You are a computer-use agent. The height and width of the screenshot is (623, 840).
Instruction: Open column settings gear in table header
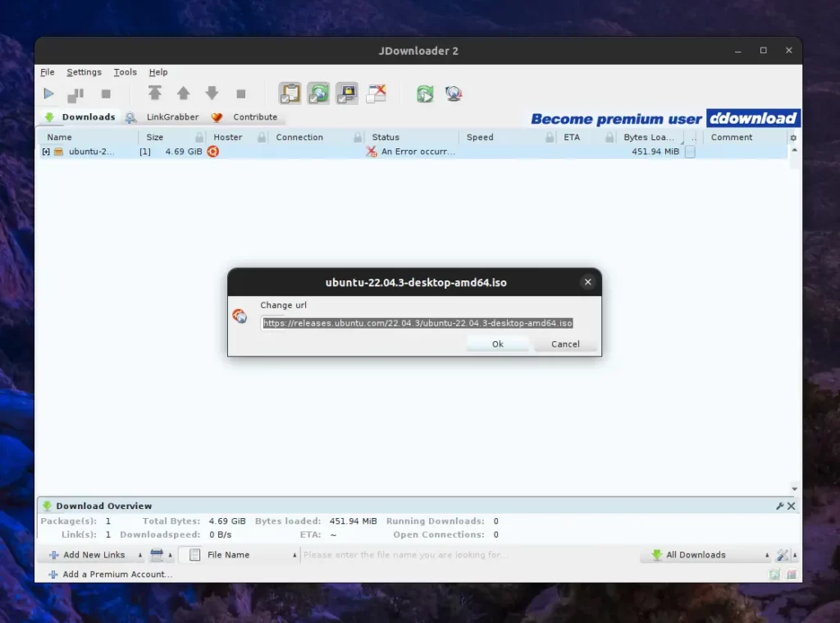click(793, 138)
